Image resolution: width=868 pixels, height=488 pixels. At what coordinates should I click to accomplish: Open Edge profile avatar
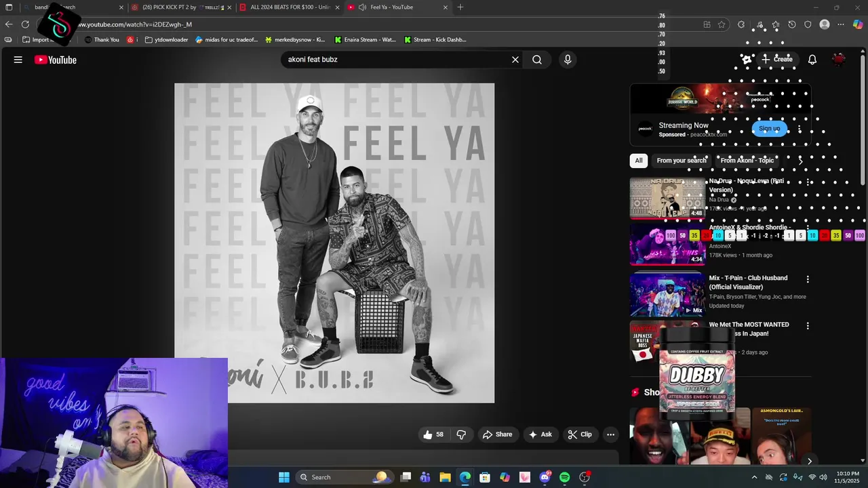click(x=825, y=24)
